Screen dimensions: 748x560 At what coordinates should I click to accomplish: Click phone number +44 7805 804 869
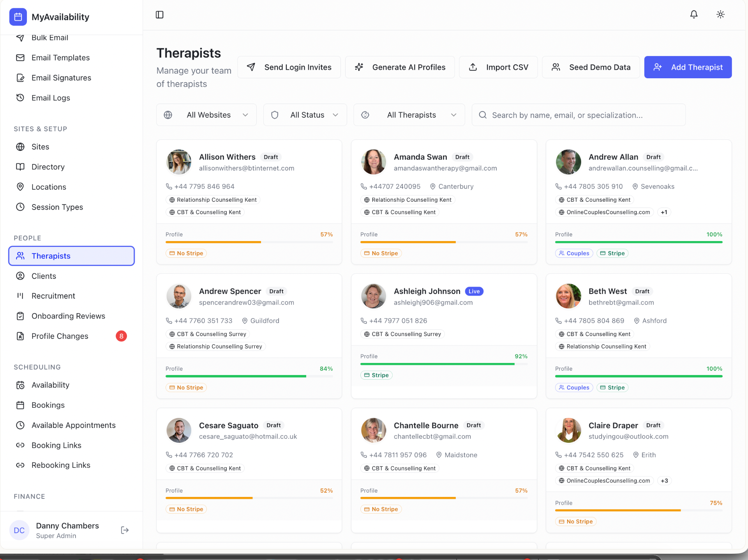coord(594,321)
